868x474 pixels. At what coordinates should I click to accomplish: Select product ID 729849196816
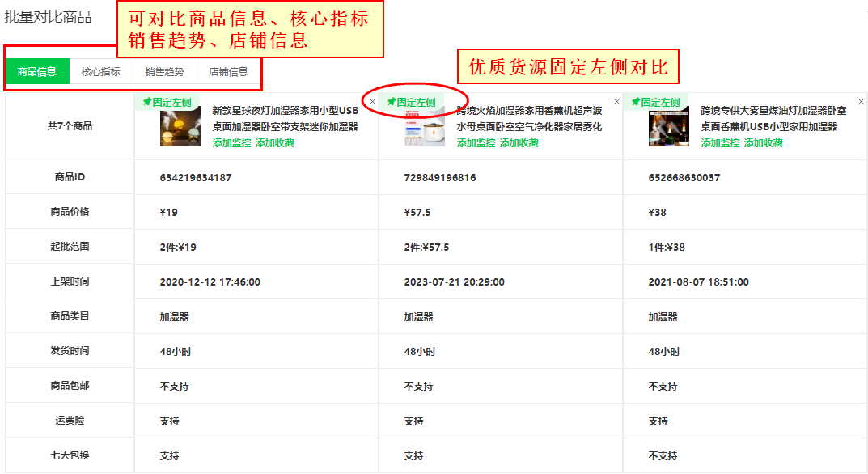coord(440,178)
